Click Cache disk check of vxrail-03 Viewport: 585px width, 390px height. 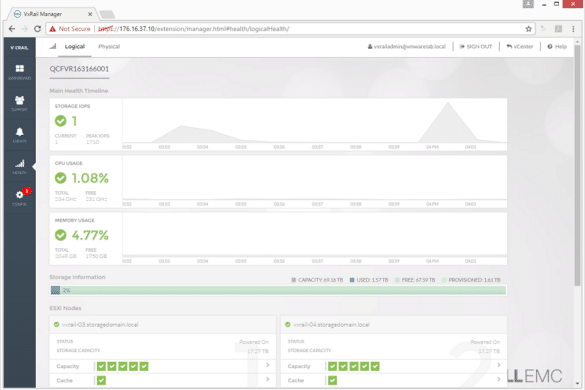(101, 380)
